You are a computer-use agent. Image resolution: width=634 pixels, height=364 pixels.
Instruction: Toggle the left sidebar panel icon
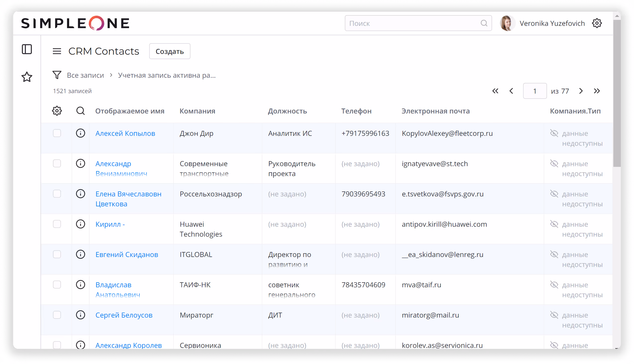(27, 49)
